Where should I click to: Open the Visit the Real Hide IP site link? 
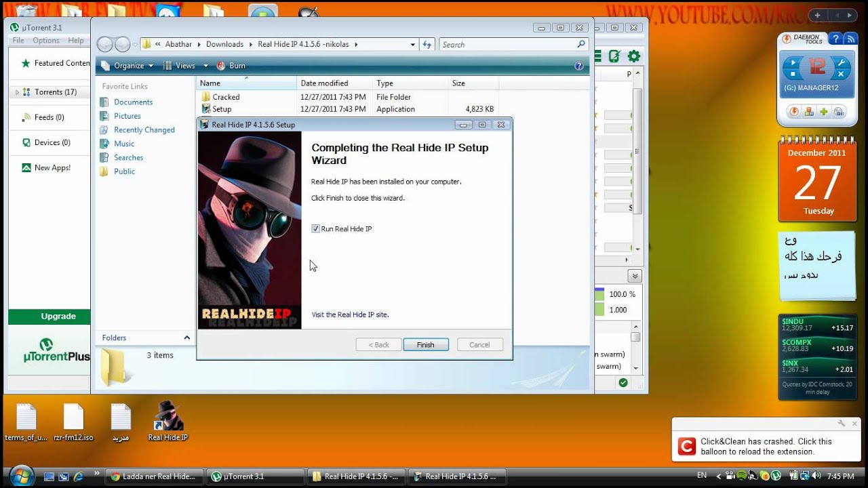(350, 314)
